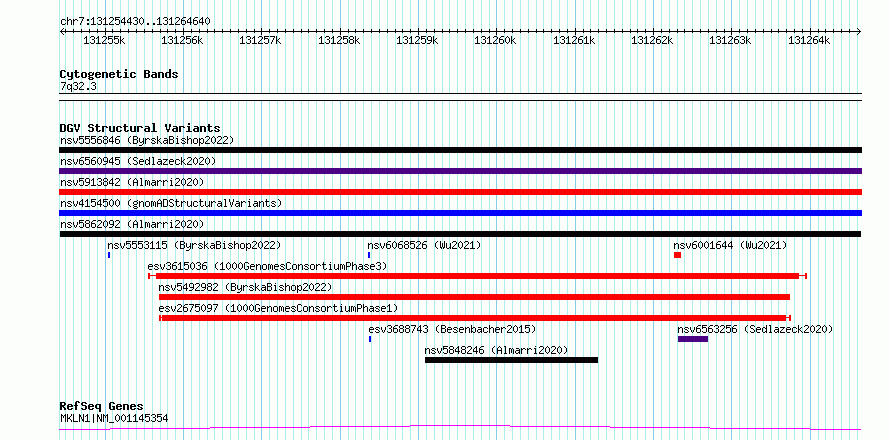Open the nsv4154500 blue gnomAD bar
The height and width of the screenshot is (440, 890).
pos(460,213)
